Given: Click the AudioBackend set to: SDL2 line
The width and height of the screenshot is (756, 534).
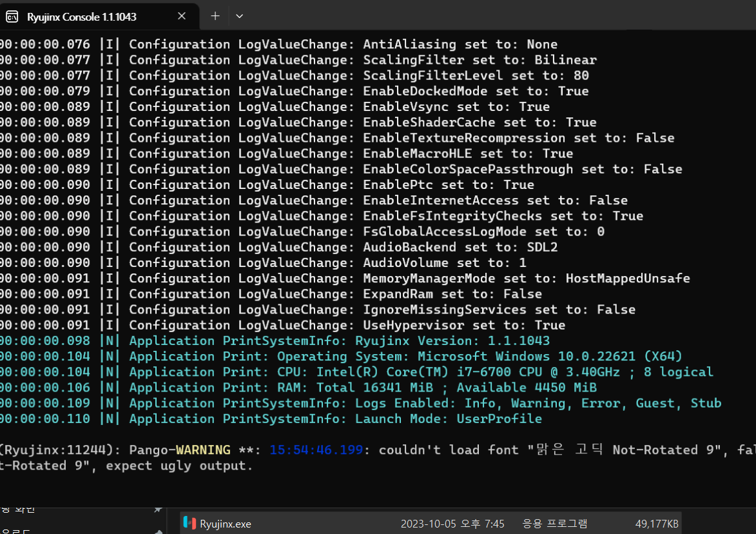Looking at the screenshot, I should coord(278,247).
